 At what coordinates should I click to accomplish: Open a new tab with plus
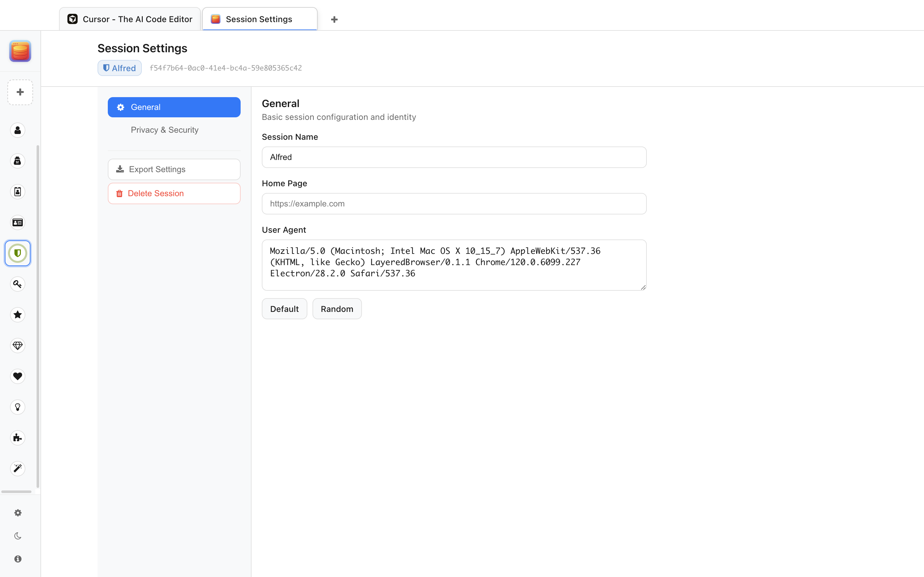tap(334, 20)
